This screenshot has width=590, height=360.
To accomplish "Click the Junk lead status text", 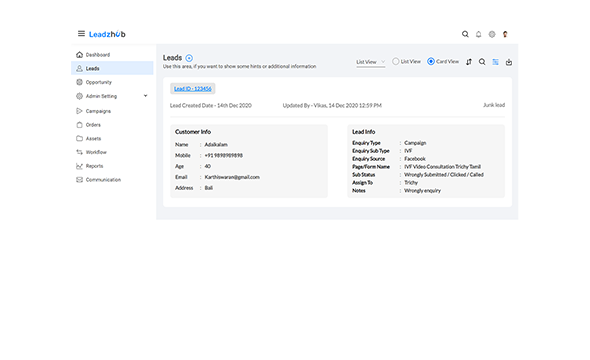I will (494, 105).
